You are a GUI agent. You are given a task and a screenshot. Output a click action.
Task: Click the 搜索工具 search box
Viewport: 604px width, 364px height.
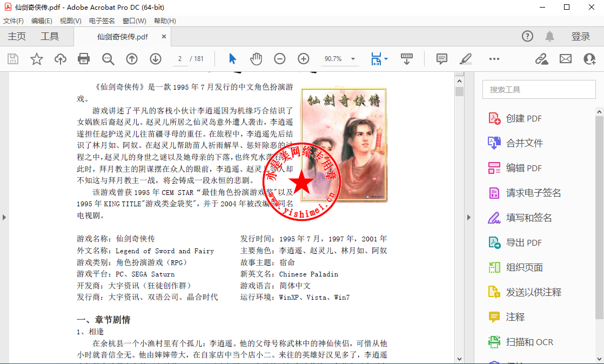[539, 90]
